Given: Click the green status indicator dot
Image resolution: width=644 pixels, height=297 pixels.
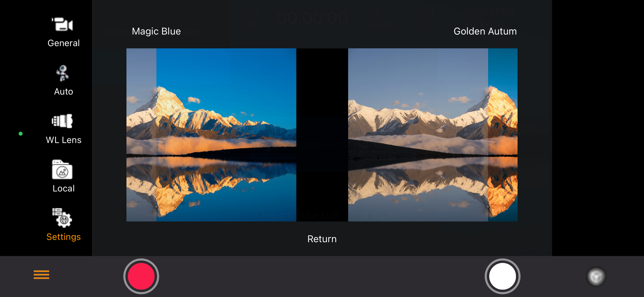Looking at the screenshot, I should 21,134.
